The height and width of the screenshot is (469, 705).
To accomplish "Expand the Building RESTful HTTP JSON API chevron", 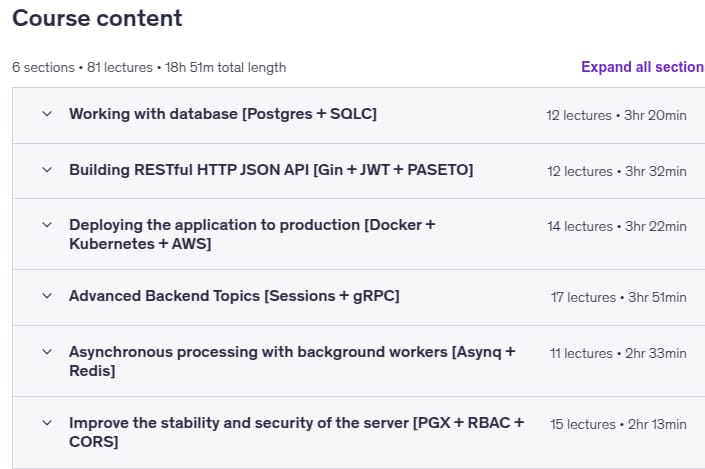I will click(47, 170).
